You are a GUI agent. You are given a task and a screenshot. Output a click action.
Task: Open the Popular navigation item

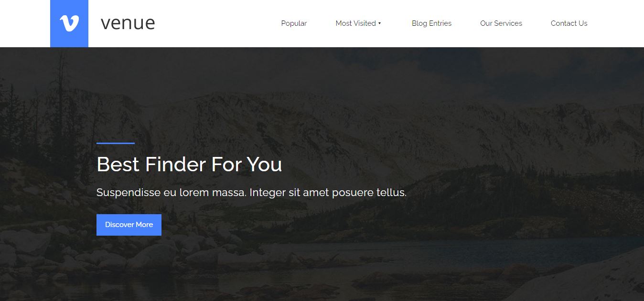294,23
